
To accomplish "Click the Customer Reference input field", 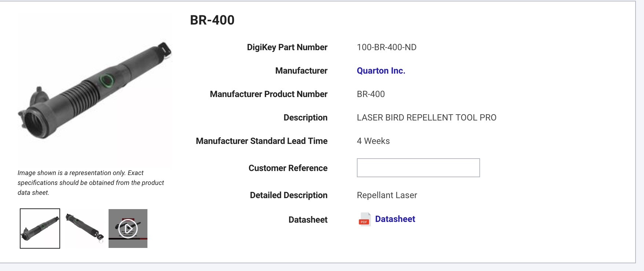I will (x=418, y=168).
